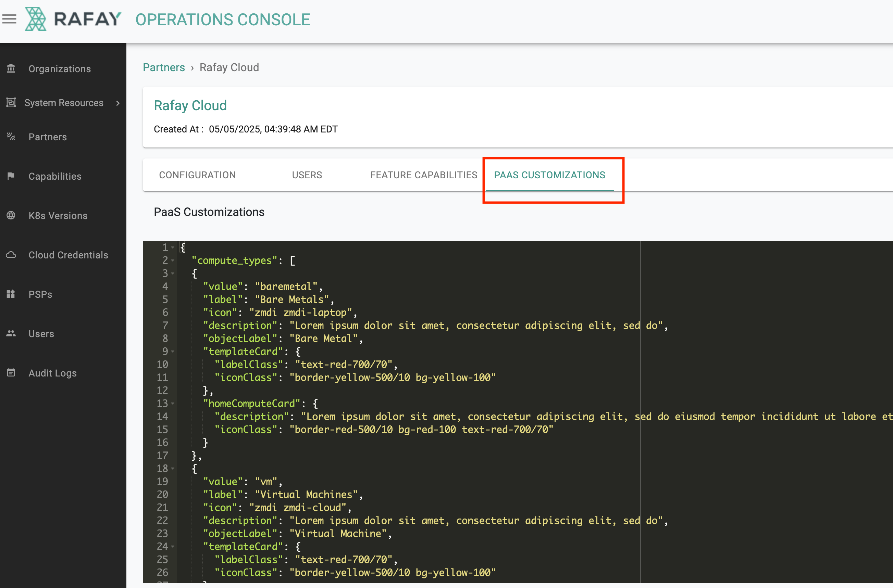Click the PSPs widgets icon
Image resolution: width=893 pixels, height=588 pixels.
pyautogui.click(x=11, y=294)
